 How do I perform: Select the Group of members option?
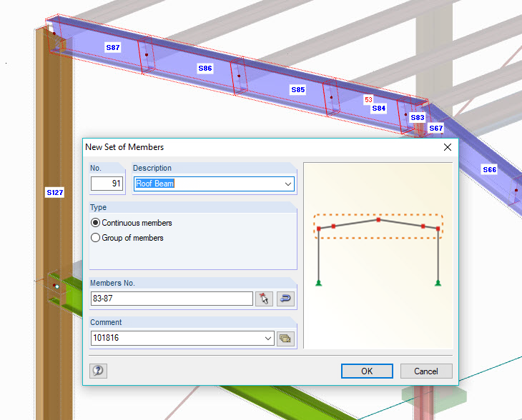[x=127, y=238]
